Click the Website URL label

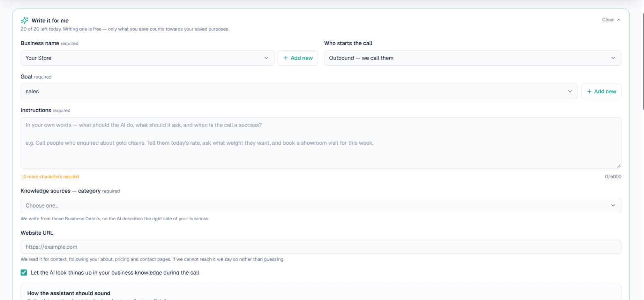click(37, 233)
